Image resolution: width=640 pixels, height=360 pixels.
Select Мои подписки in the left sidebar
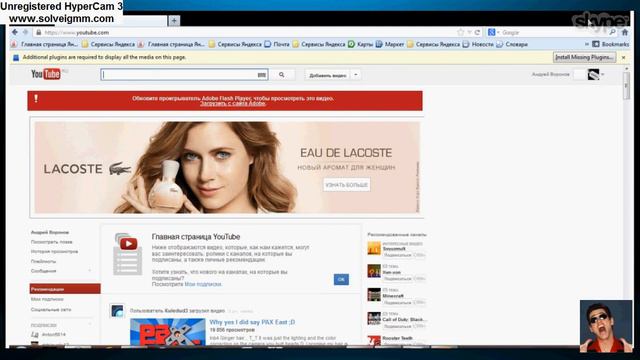tap(47, 299)
